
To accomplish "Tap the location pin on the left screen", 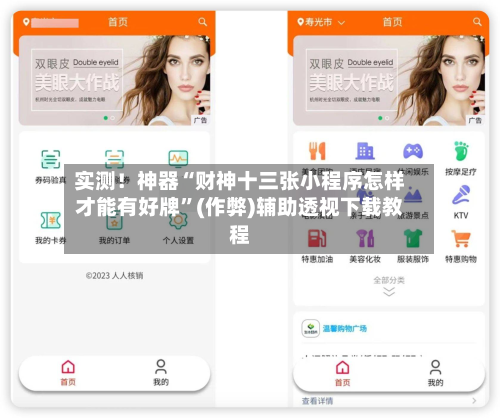I will pos(26,22).
